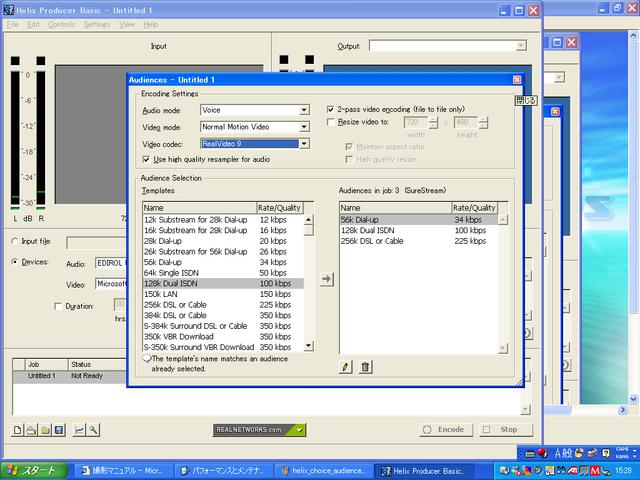640x480 pixels.
Task: Click the open job icon beside New Job
Action: (31, 430)
